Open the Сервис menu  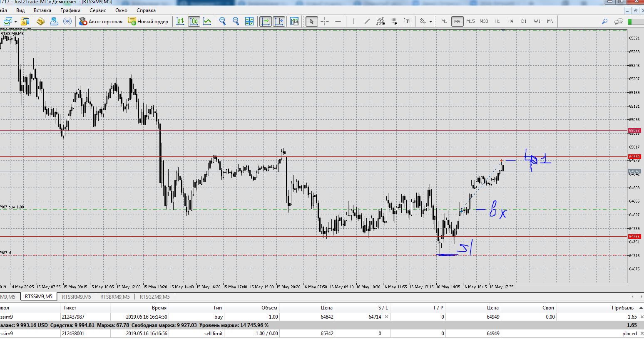[98, 10]
